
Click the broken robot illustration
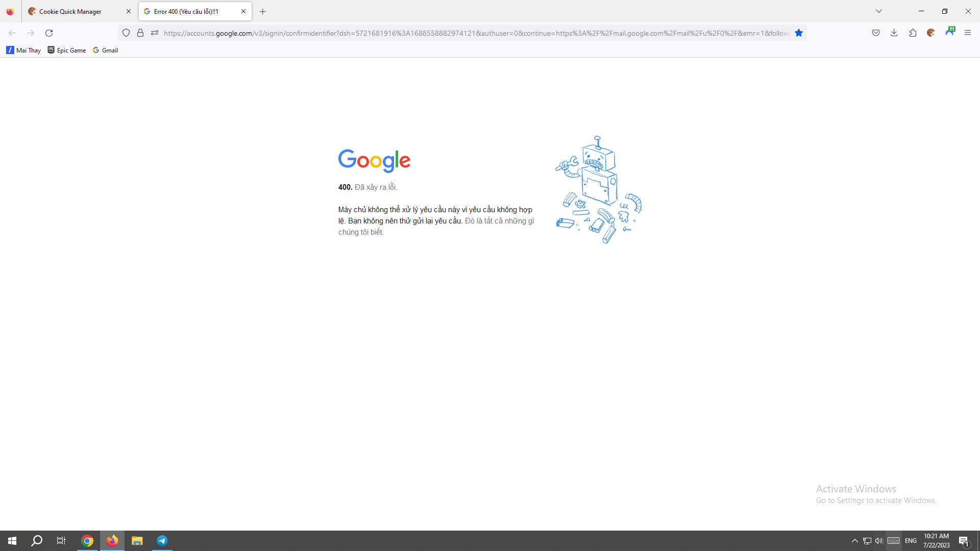click(598, 190)
